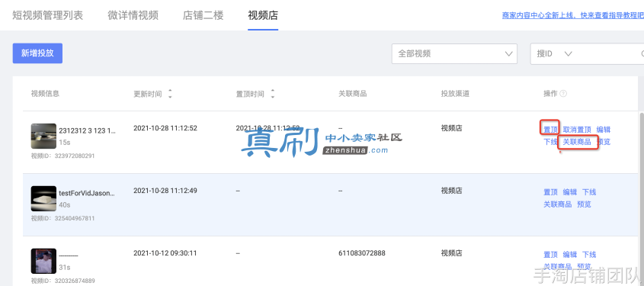Click 下线 for video 320326874889
644x286 pixels.
click(589, 255)
